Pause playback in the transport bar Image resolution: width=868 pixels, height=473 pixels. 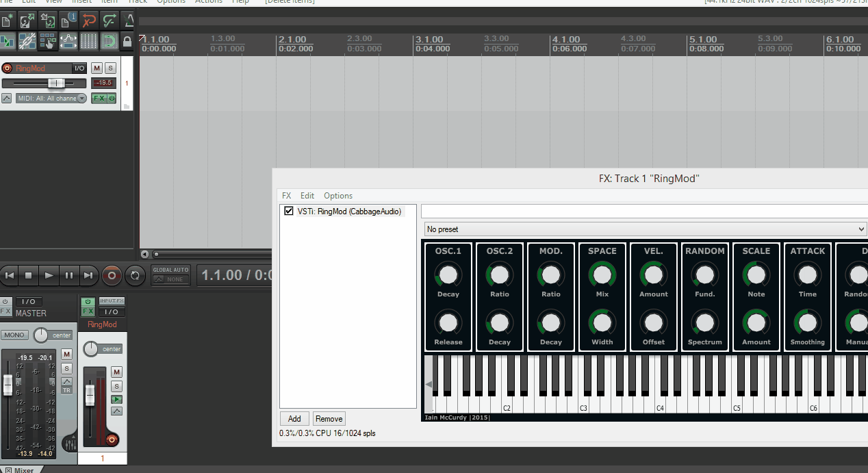coord(68,275)
